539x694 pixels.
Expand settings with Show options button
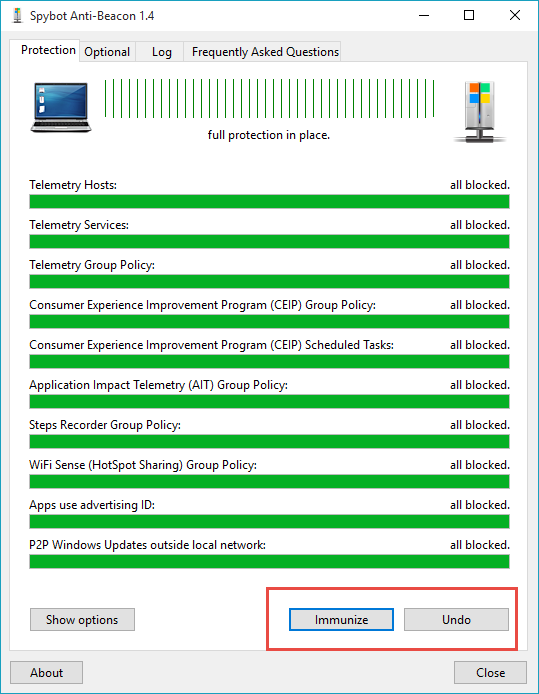click(x=82, y=619)
